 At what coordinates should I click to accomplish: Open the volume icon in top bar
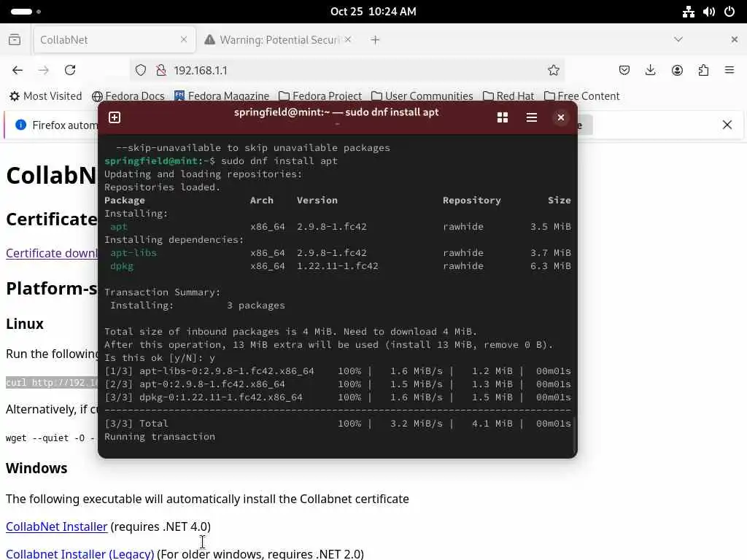(709, 12)
